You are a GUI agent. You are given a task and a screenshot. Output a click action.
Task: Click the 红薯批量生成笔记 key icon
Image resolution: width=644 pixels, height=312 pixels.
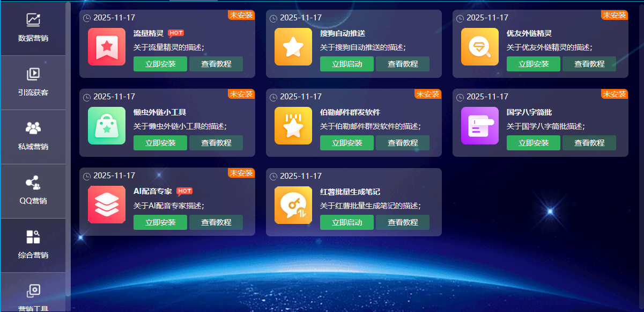coord(293,205)
